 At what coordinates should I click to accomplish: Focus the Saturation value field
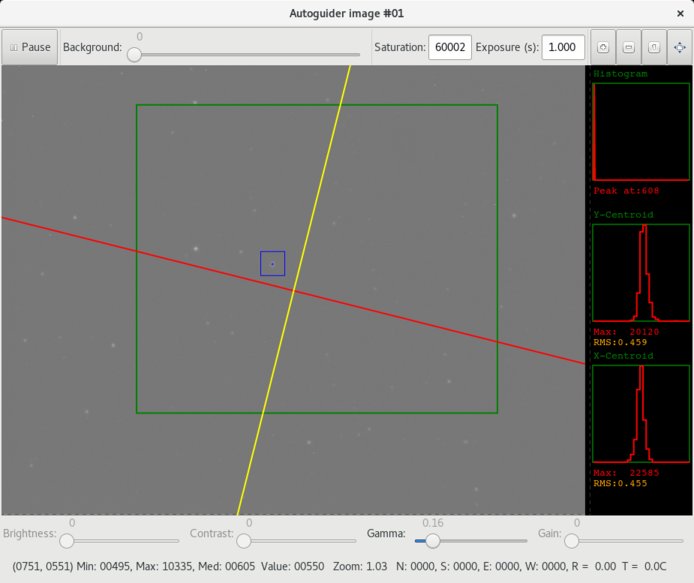[450, 47]
